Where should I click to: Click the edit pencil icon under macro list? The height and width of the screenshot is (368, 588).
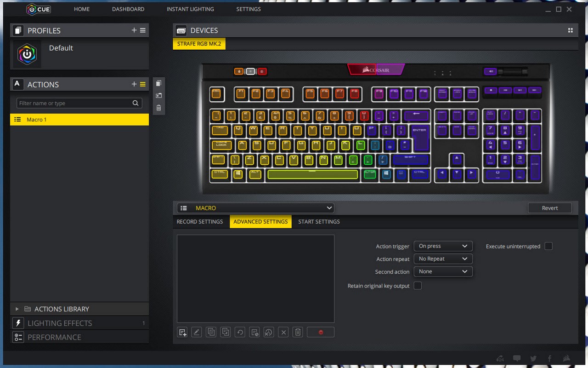(197, 332)
